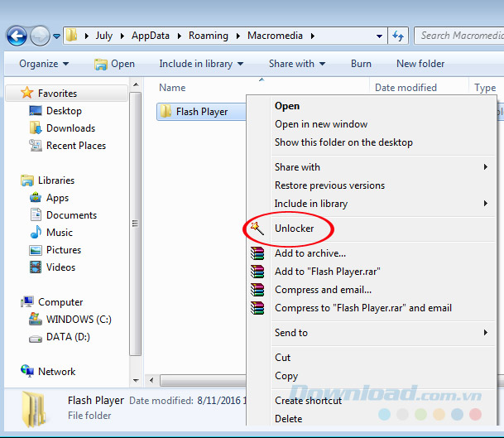This screenshot has width=504, height=438.
Task: Click the large folder icon in details pane
Action: [33, 409]
